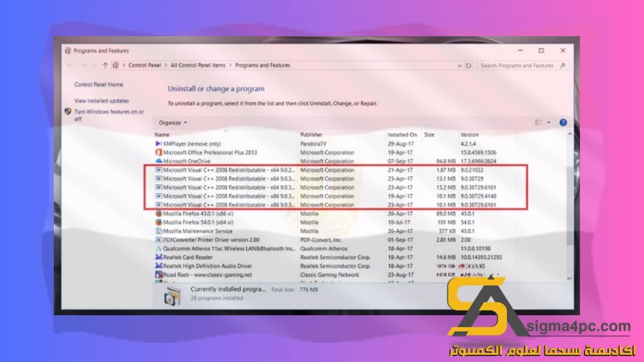Click version cell 17.3.6966.0824

(478, 161)
